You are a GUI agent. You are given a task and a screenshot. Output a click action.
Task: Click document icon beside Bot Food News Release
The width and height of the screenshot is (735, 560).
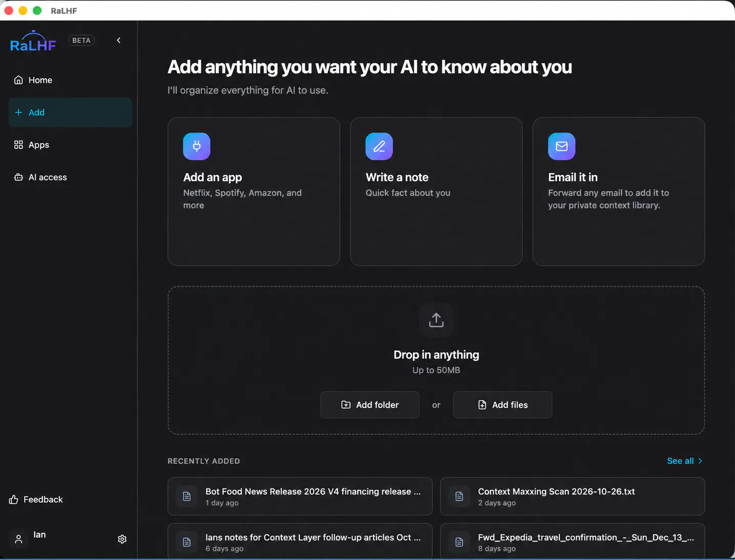pyautogui.click(x=187, y=497)
